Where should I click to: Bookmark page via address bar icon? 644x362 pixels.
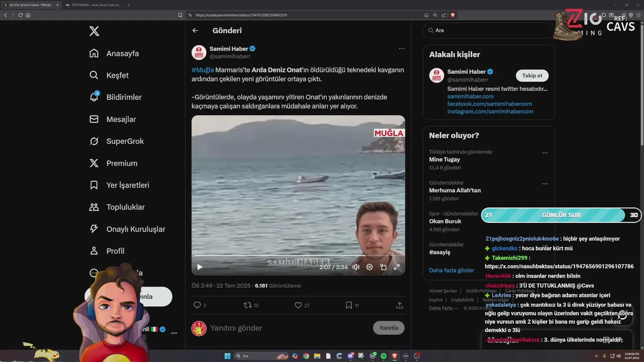pyautogui.click(x=181, y=15)
